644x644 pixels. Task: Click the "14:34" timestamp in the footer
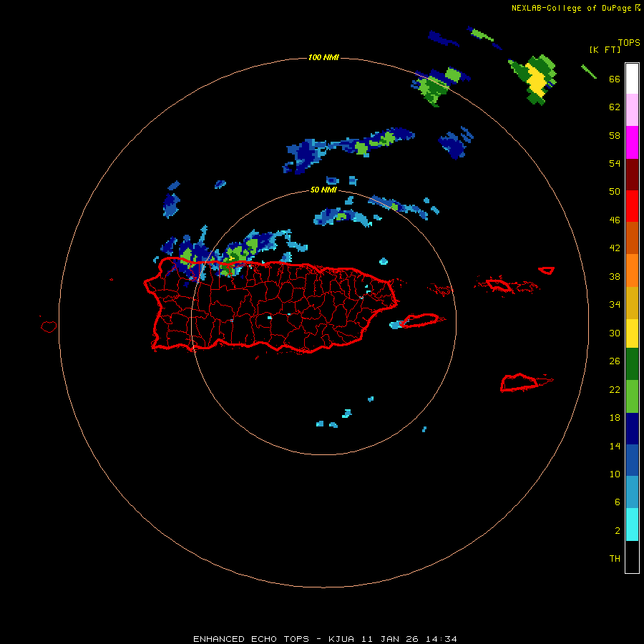pyautogui.click(x=442, y=639)
